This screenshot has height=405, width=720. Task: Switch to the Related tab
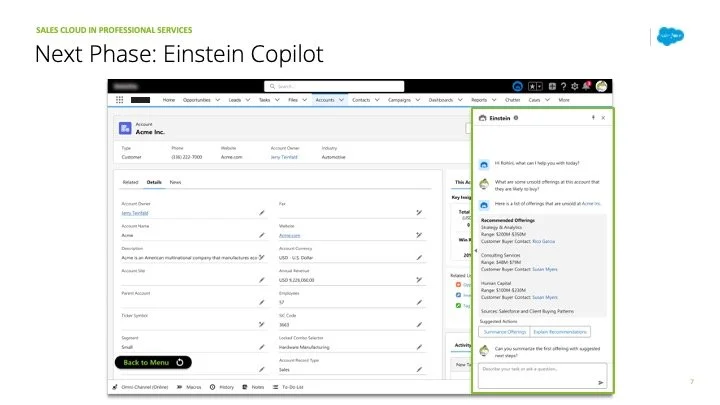(130, 182)
